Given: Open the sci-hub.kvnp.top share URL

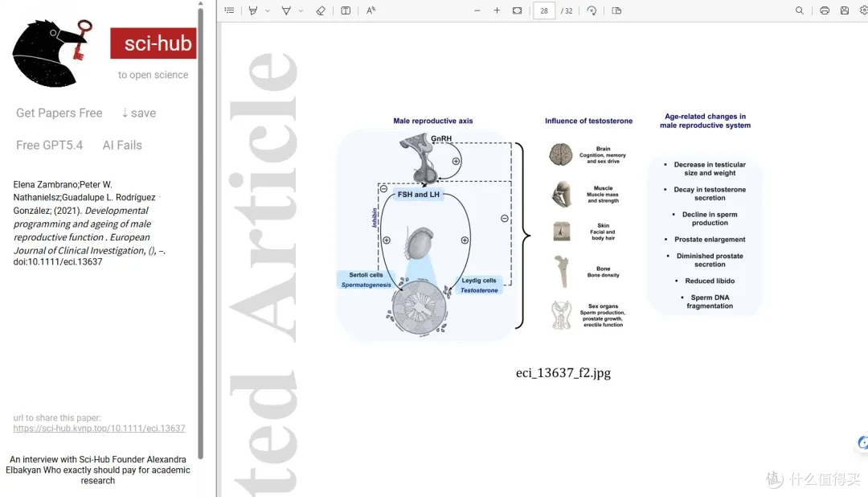Looking at the screenshot, I should (x=99, y=429).
